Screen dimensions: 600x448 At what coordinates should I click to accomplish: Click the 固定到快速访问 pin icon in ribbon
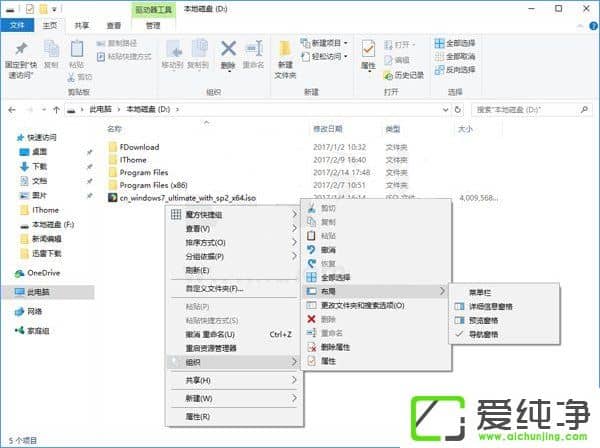22,55
